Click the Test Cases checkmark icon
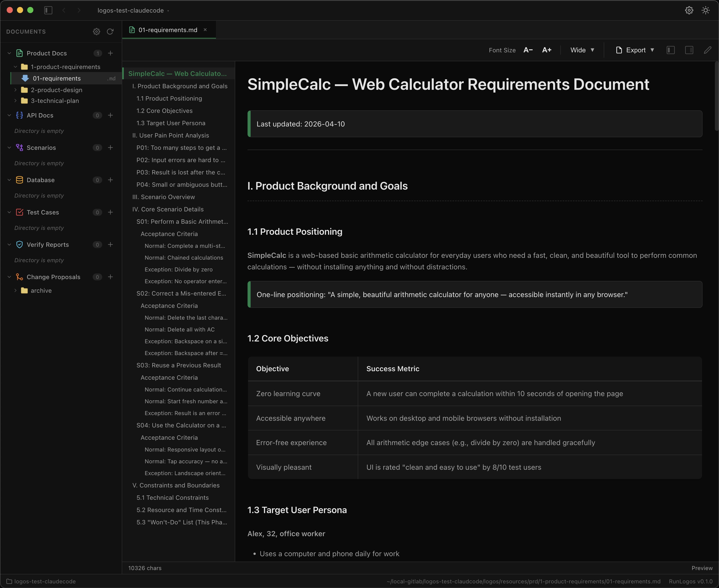This screenshot has width=719, height=588. (19, 212)
